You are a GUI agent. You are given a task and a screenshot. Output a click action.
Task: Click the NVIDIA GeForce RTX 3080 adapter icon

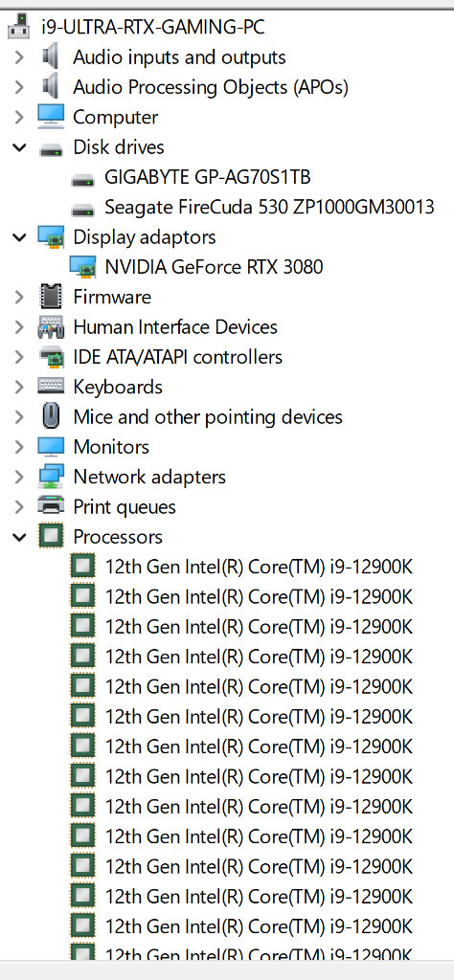82,267
